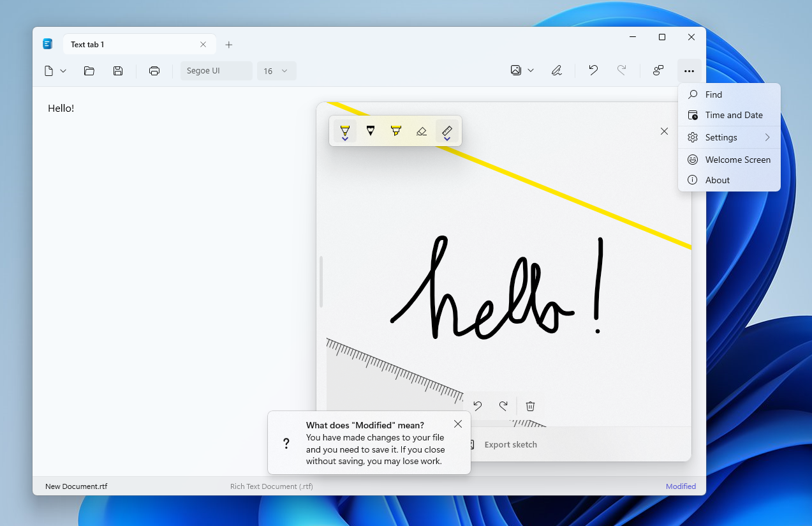Expand the New document dropdown arrow
This screenshot has width=812, height=526.
point(63,71)
